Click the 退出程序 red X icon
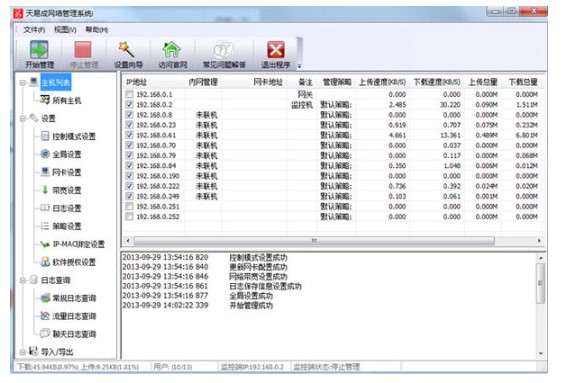The height and width of the screenshot is (383, 564). coord(276,50)
